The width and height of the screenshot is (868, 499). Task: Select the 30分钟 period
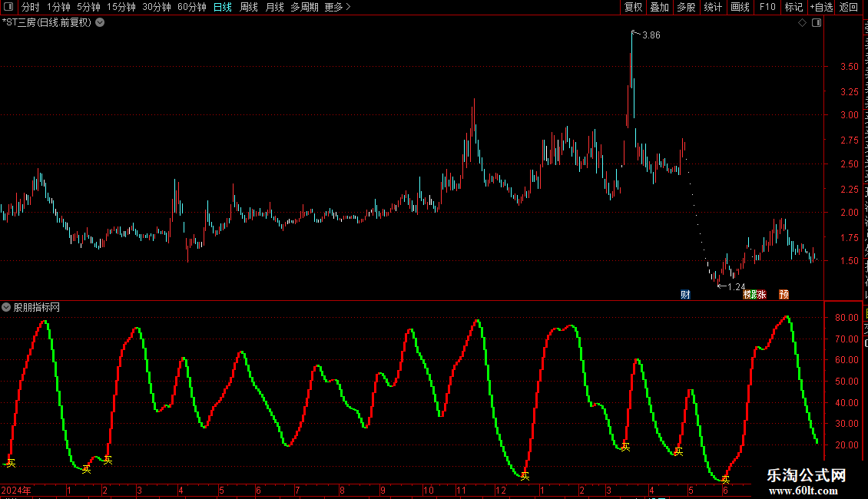point(157,7)
